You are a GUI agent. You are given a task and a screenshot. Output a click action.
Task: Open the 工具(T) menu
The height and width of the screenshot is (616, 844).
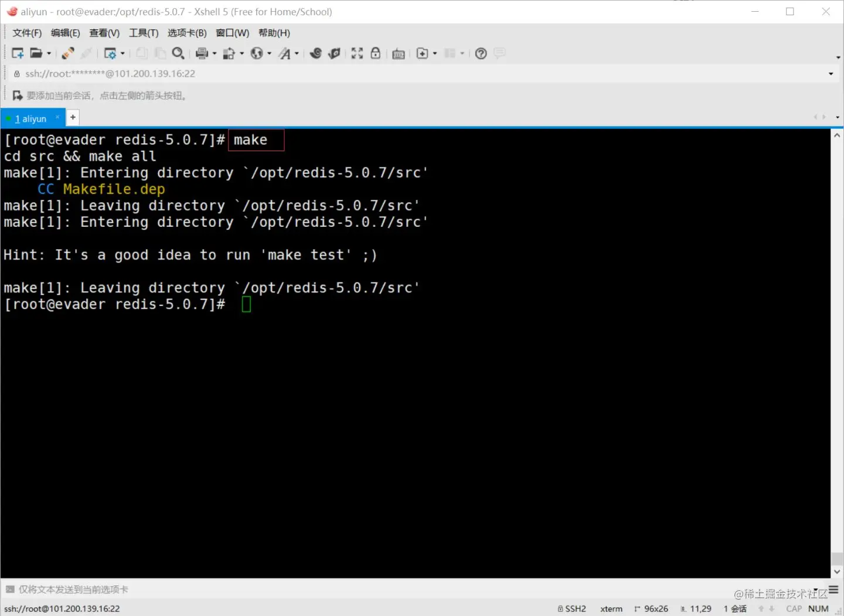click(144, 33)
